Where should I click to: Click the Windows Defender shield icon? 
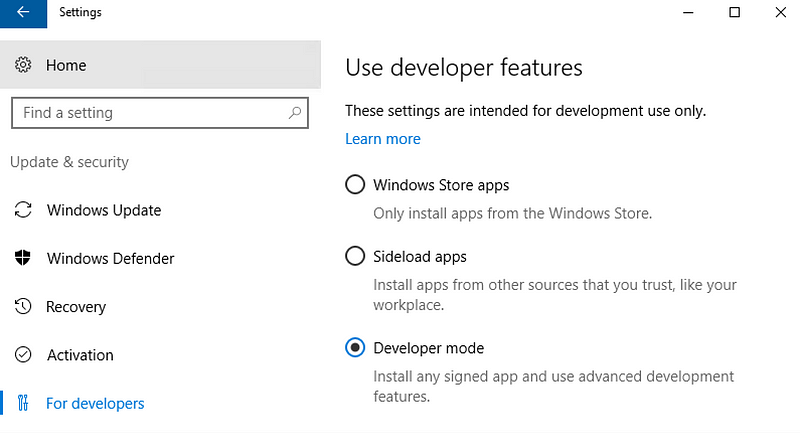[x=23, y=258]
